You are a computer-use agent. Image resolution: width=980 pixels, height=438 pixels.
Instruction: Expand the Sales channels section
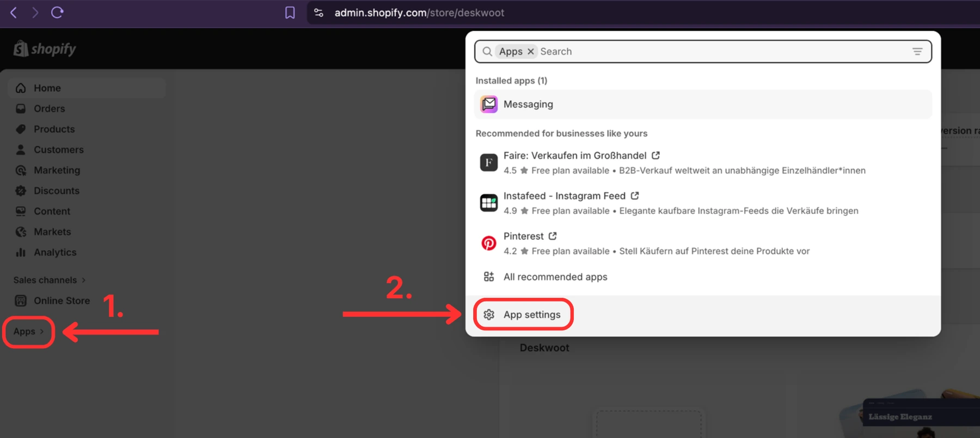50,280
